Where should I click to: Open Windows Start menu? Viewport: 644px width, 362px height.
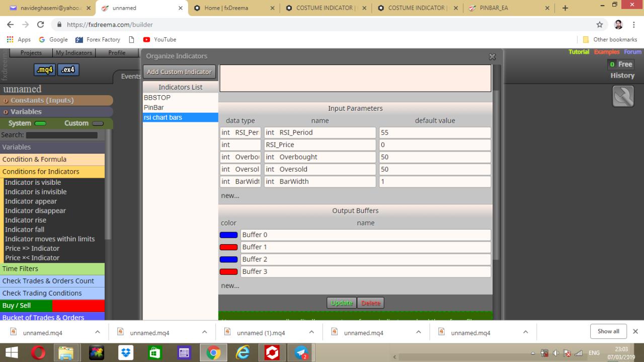point(13,353)
